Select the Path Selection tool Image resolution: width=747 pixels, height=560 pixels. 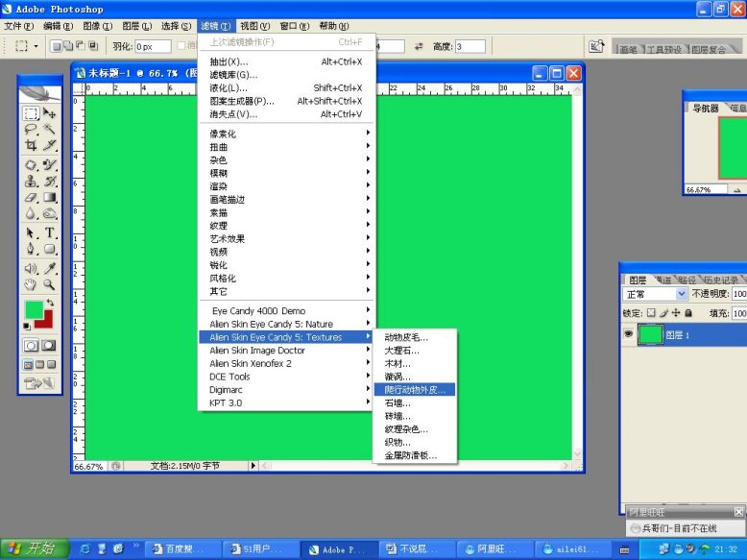click(31, 233)
